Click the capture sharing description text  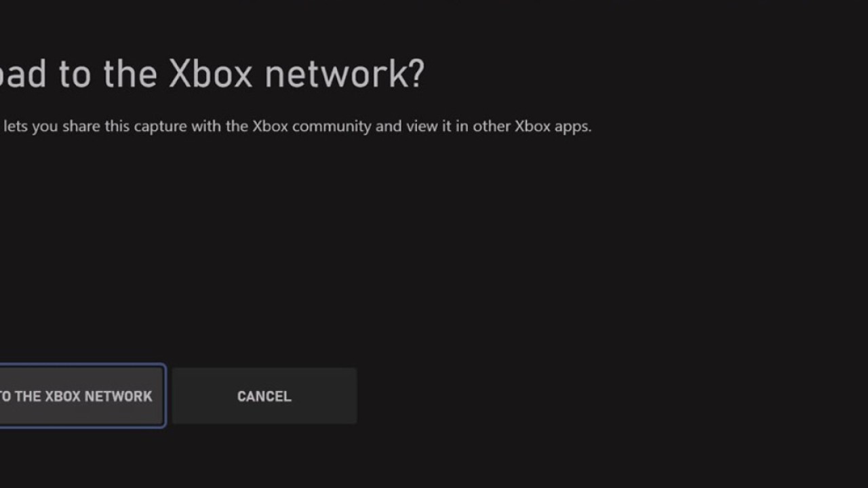click(x=297, y=126)
